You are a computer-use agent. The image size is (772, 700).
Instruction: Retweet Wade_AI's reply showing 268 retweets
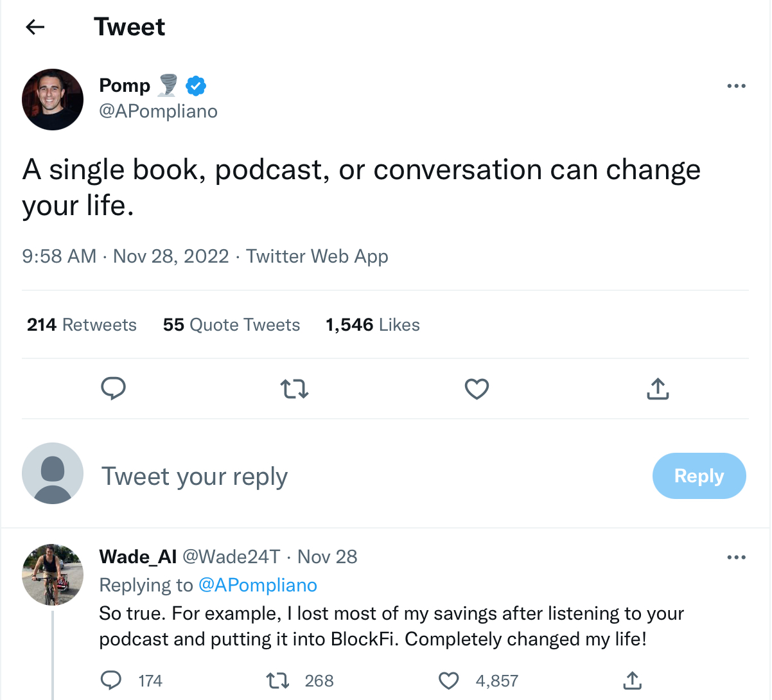277,680
